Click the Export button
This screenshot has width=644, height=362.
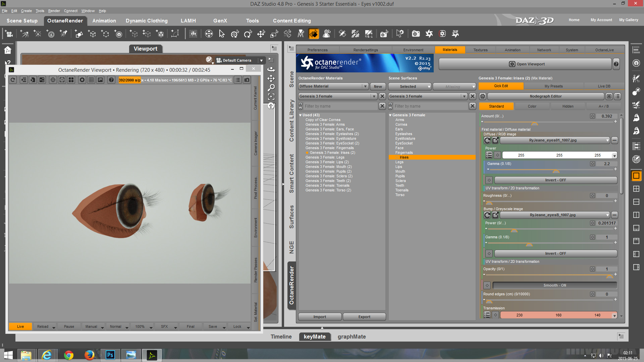364,317
